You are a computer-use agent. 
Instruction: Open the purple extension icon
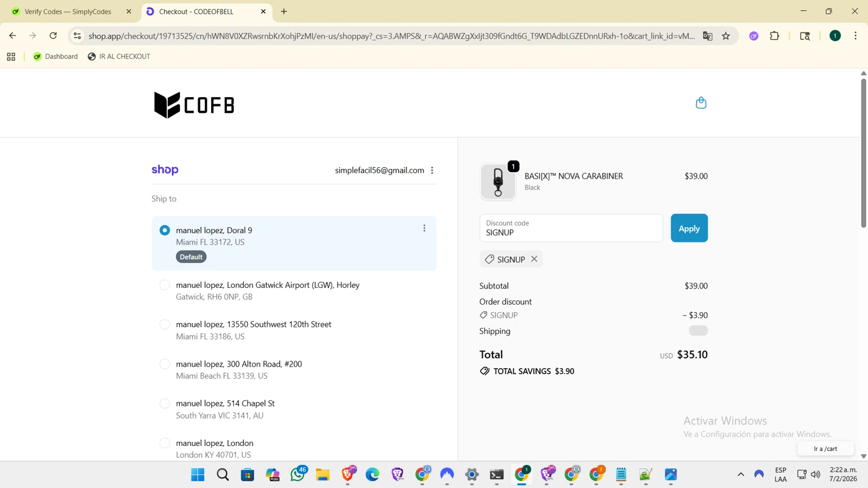(x=754, y=36)
